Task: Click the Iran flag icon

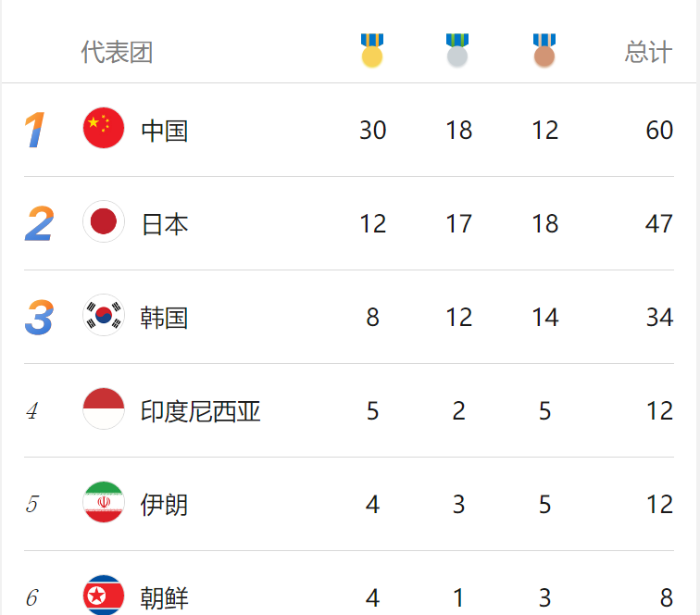Action: coord(104,502)
